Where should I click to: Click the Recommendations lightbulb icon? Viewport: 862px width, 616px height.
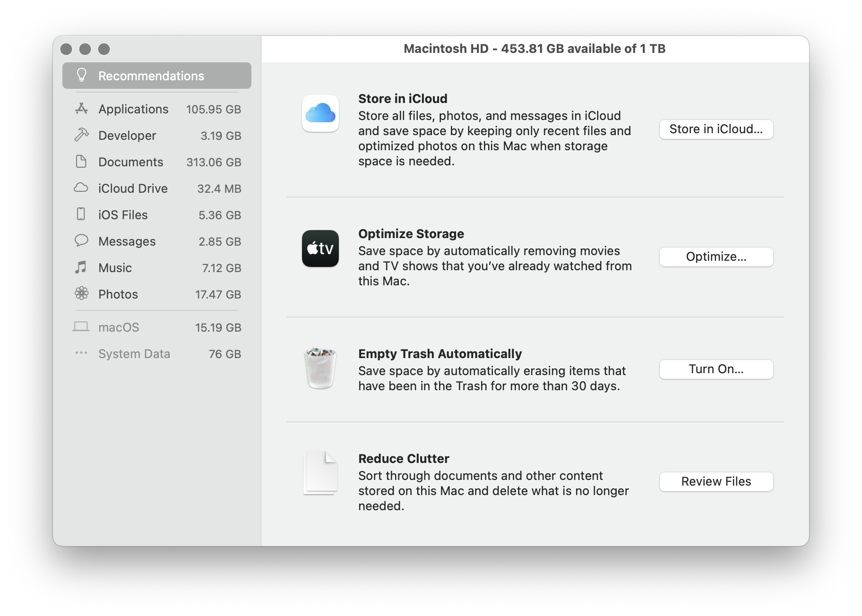pyautogui.click(x=81, y=76)
